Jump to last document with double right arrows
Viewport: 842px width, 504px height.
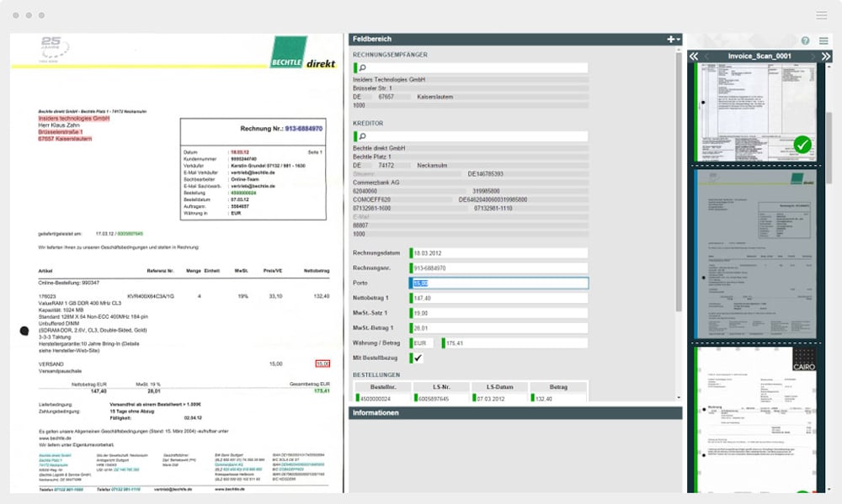[826, 56]
